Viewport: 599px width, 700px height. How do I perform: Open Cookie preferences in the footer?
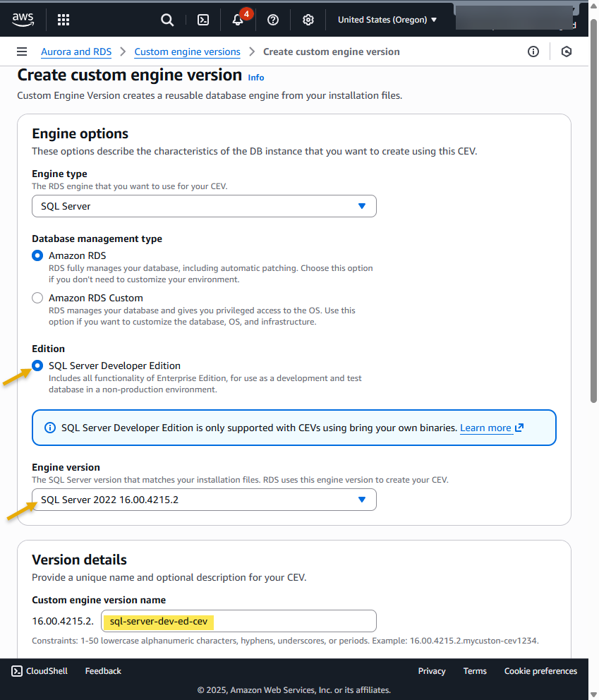[540, 671]
